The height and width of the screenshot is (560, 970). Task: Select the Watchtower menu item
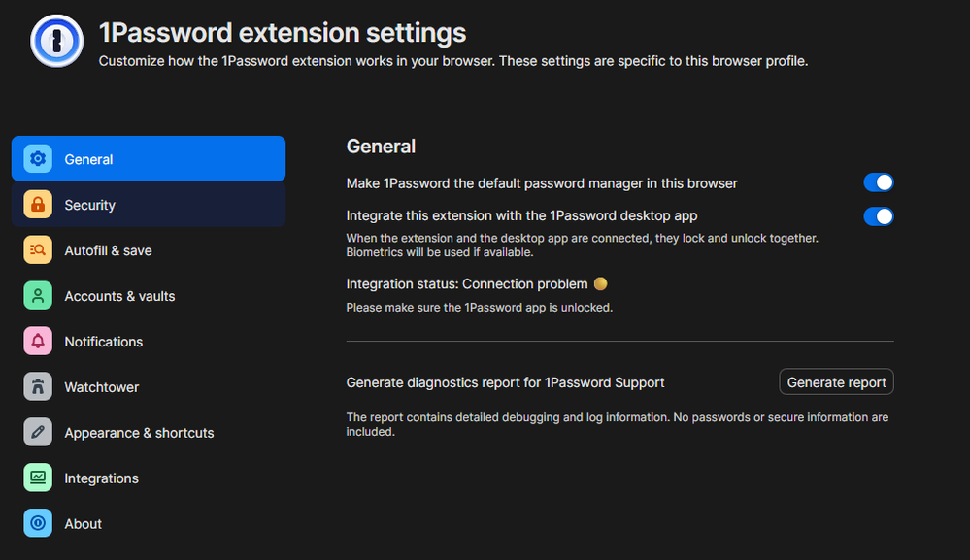point(102,387)
